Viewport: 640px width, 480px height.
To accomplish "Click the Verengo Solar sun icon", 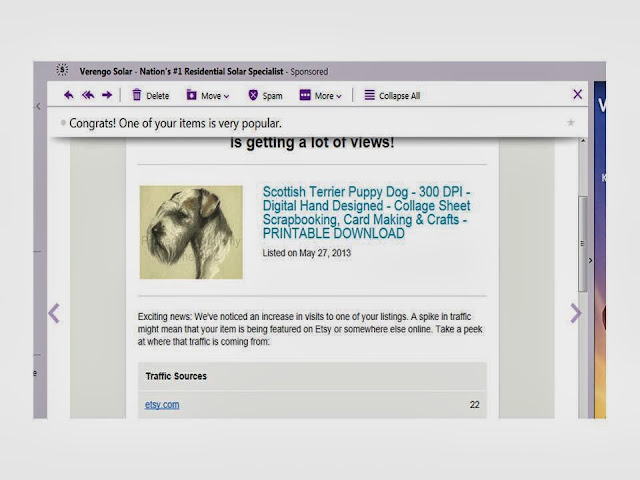I will coord(62,70).
